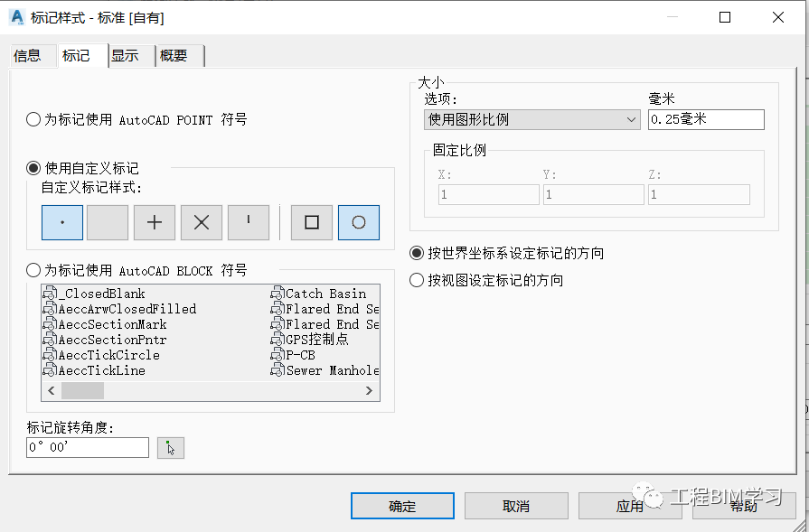The image size is (809, 532).
Task: Select the AeccTickLine block name
Action: [x=101, y=370]
